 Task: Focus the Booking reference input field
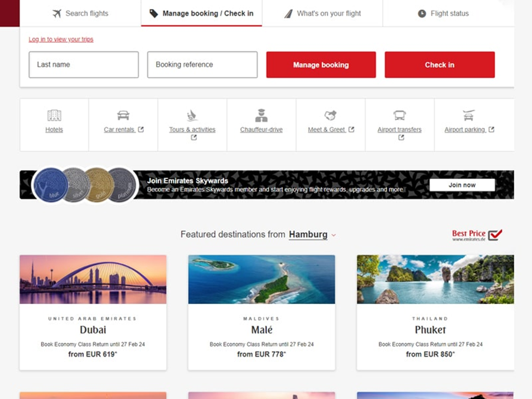coord(202,65)
